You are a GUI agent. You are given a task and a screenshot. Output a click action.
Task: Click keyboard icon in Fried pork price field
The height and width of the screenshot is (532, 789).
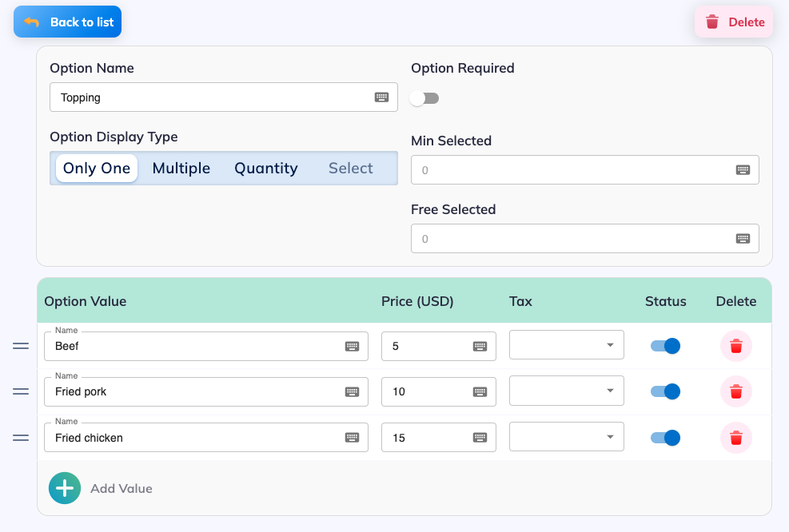(x=480, y=391)
